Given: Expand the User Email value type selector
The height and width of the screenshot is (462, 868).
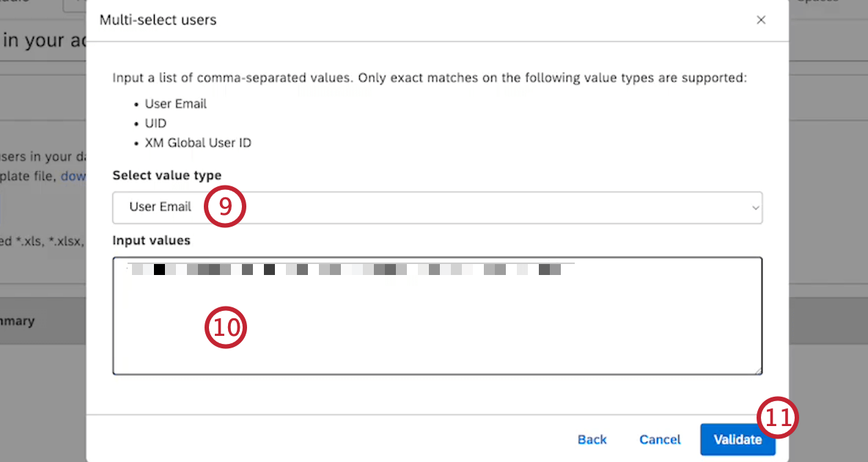Looking at the screenshot, I should (x=437, y=208).
